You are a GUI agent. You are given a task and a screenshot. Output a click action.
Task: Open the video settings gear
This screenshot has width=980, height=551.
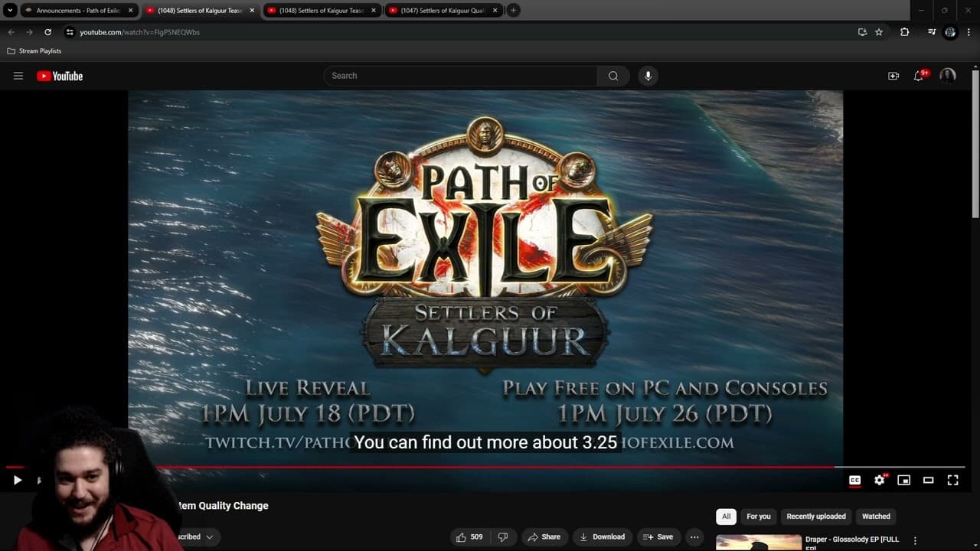click(879, 480)
